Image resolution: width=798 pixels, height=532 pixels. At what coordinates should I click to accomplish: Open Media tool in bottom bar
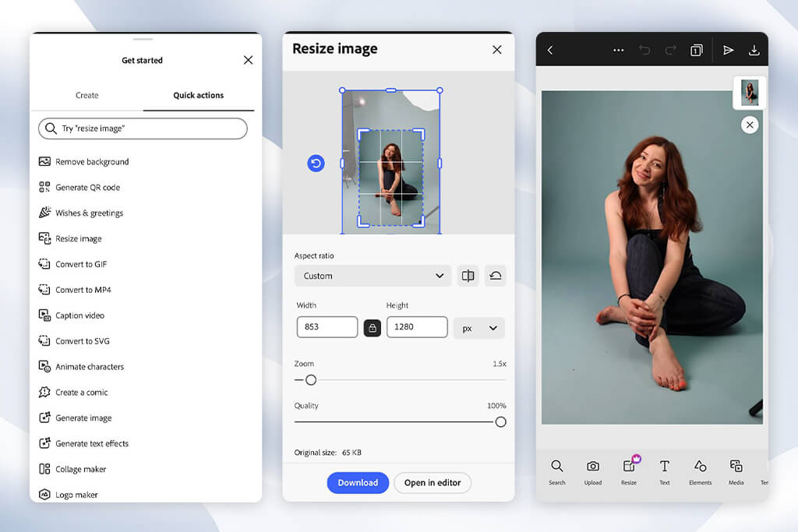[x=736, y=472]
